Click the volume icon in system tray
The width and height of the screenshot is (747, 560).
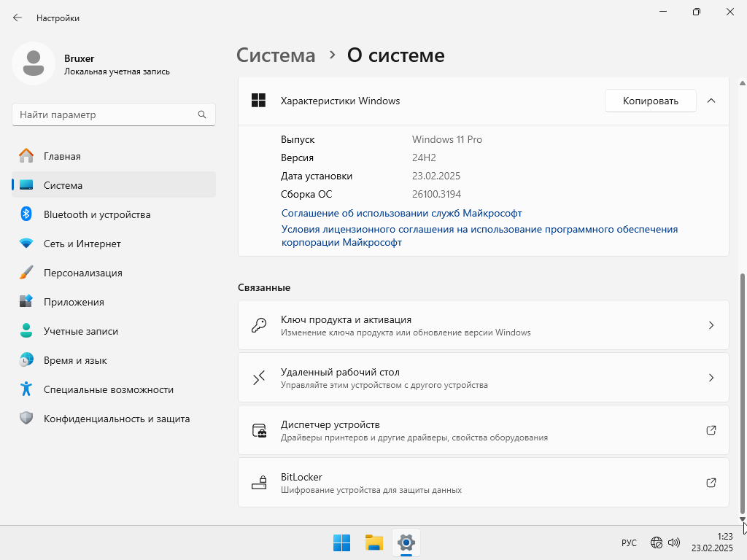[674, 542]
